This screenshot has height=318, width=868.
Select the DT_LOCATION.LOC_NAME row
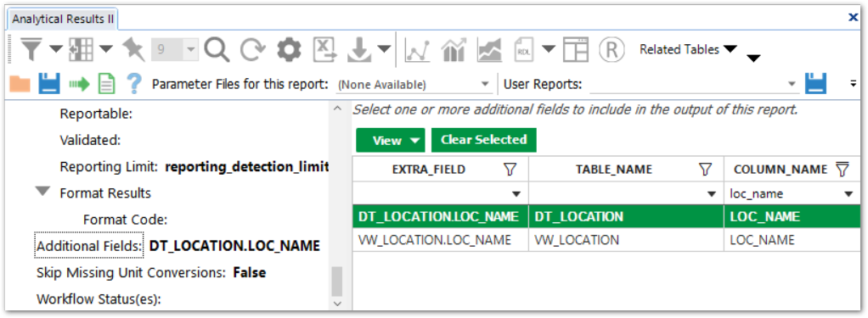[606, 217]
